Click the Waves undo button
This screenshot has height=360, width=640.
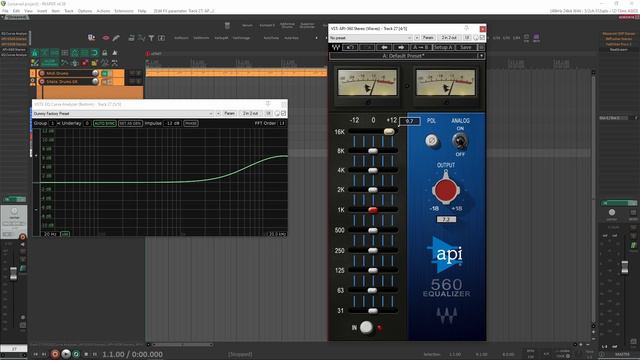pos(350,47)
